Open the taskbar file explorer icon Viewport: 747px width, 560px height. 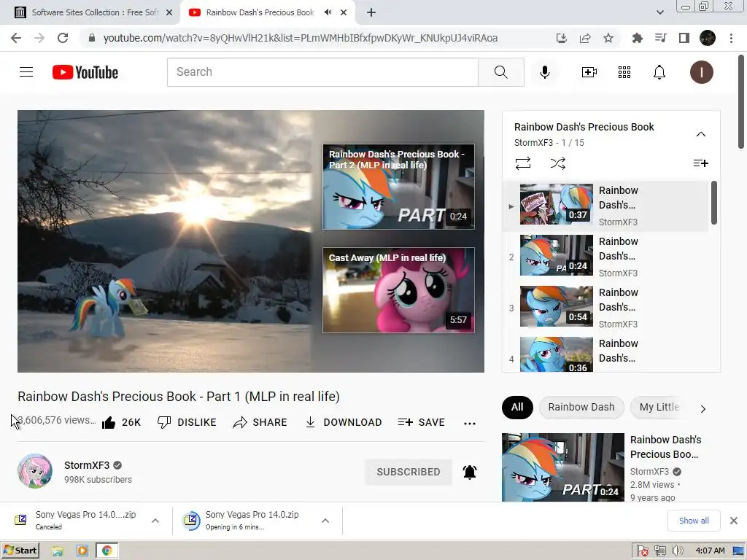pyautogui.click(x=58, y=551)
